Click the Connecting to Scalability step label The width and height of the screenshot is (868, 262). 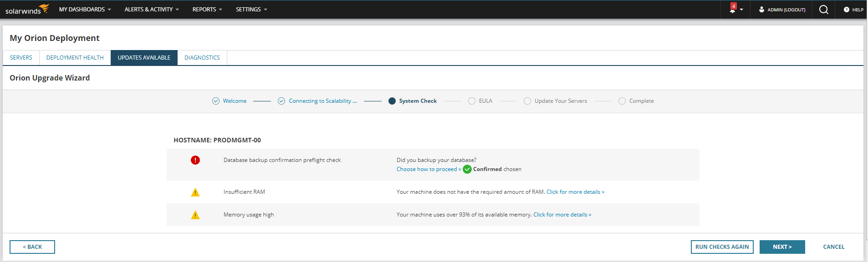click(322, 101)
